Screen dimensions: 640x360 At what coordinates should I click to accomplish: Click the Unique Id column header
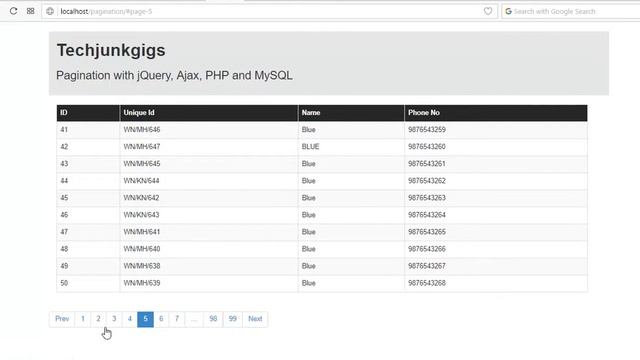(x=209, y=113)
